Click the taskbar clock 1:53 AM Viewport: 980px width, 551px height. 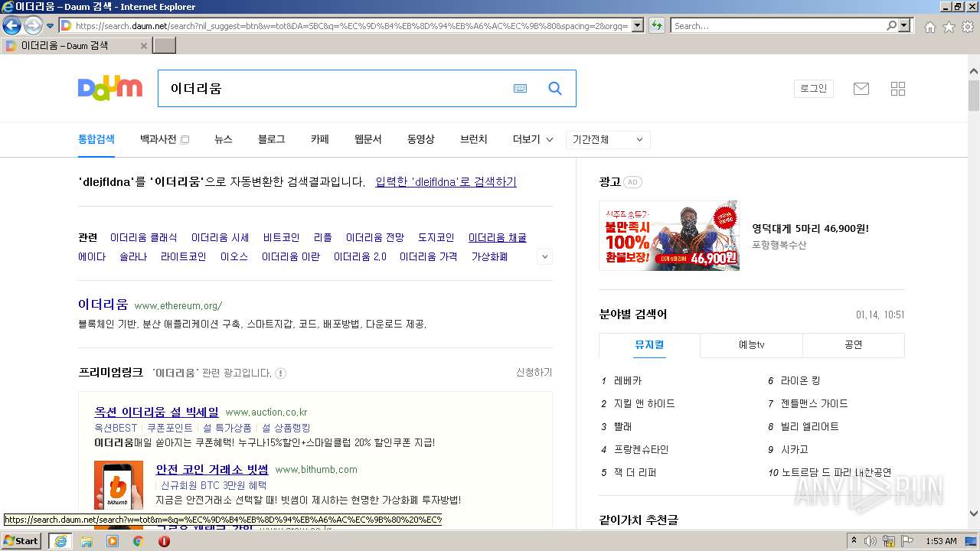(x=940, y=541)
